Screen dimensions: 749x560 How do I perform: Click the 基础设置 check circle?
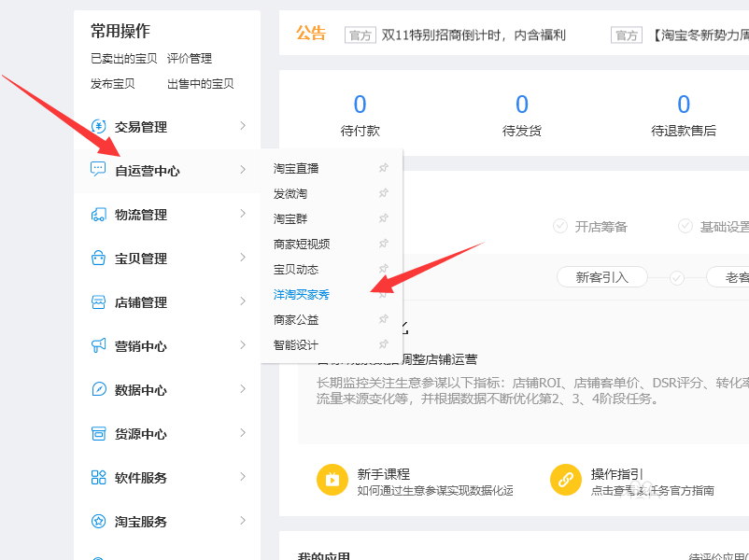click(x=685, y=226)
